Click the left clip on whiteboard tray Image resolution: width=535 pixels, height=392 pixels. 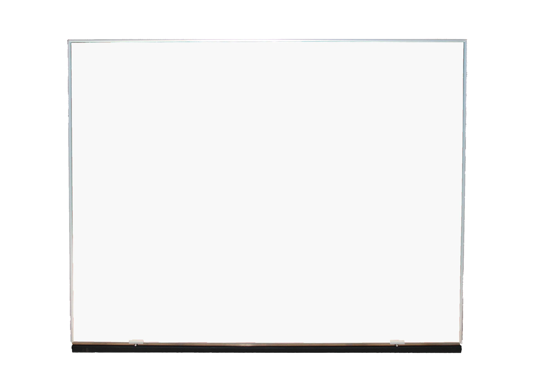click(x=136, y=342)
